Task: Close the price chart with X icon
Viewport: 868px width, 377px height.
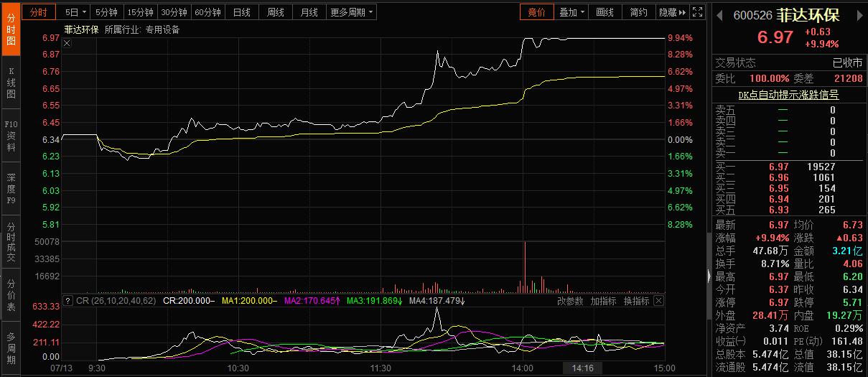Action: click(67, 43)
